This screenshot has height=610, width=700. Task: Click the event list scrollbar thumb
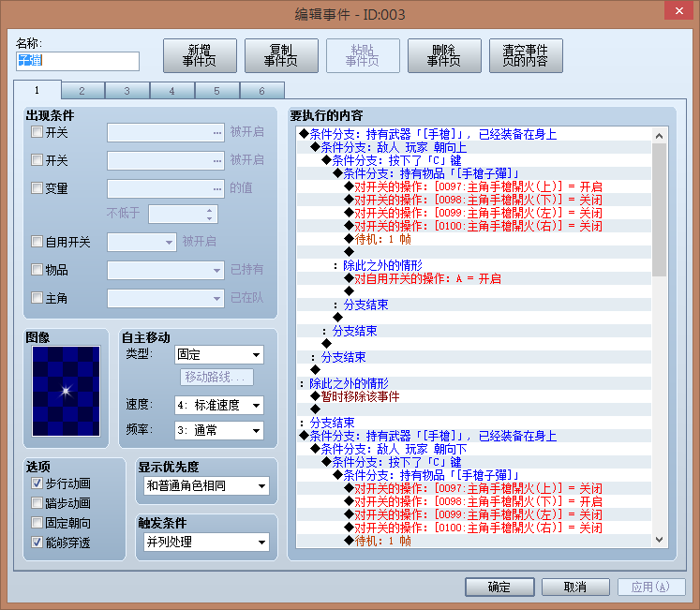click(x=659, y=210)
